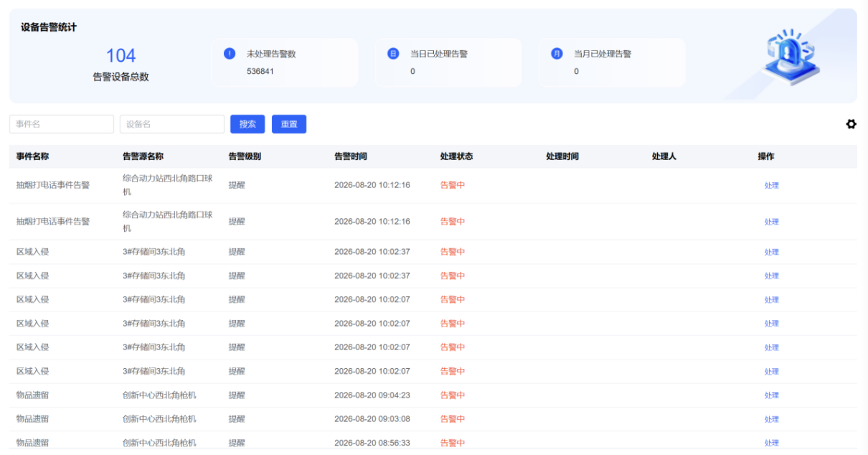The width and height of the screenshot is (868, 455).
Task: Click the exclamation icon beside 未处理告警数
Action: coord(230,54)
